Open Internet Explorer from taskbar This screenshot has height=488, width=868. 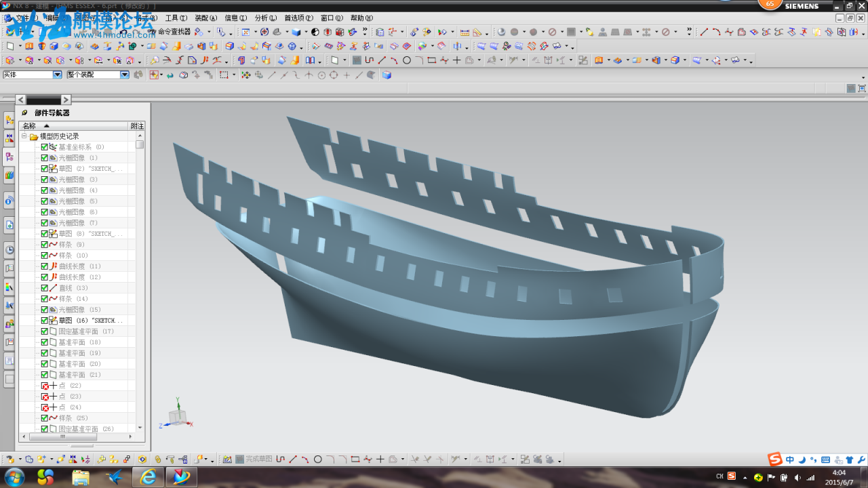click(147, 477)
